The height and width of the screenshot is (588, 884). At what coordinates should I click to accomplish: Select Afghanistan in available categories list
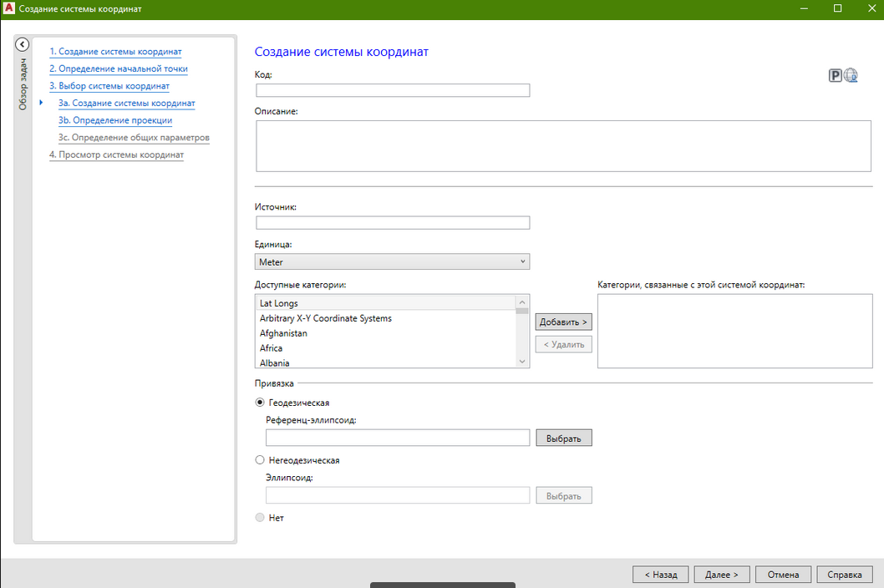pos(284,333)
